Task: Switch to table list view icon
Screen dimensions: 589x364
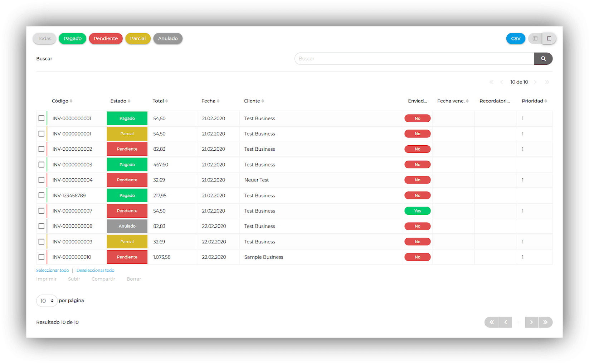Action: (535, 39)
